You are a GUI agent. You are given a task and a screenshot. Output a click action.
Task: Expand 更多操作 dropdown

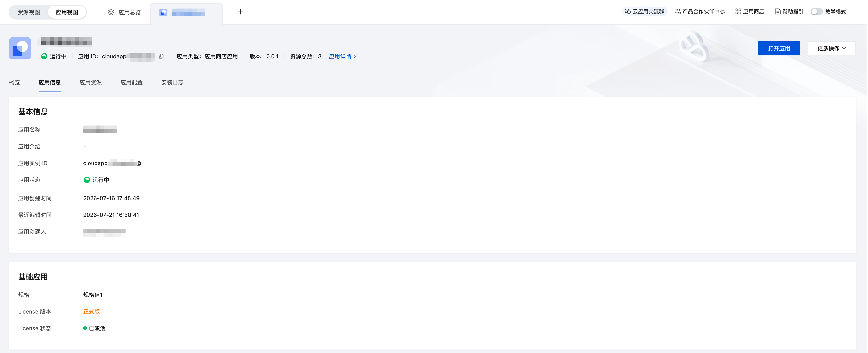pos(831,48)
